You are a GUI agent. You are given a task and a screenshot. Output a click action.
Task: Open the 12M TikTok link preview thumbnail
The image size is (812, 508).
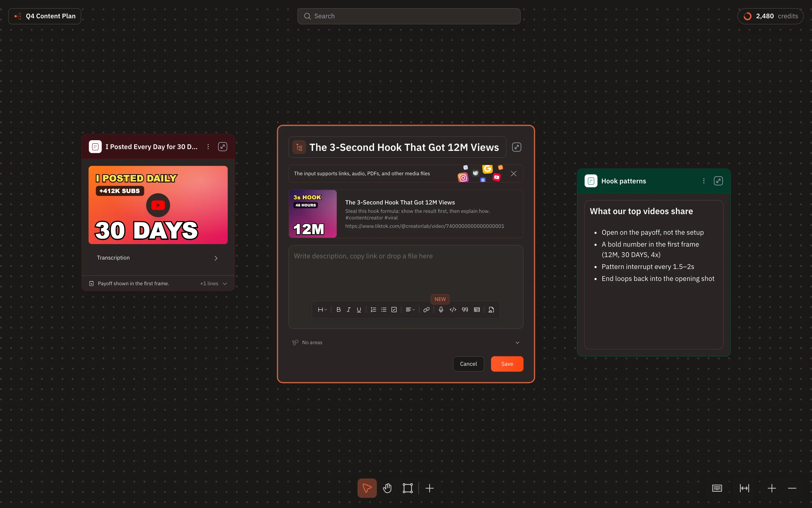point(313,214)
